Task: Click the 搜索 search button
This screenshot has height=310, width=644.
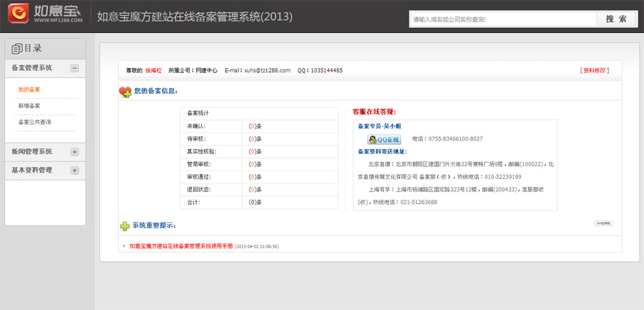Action: coord(617,19)
